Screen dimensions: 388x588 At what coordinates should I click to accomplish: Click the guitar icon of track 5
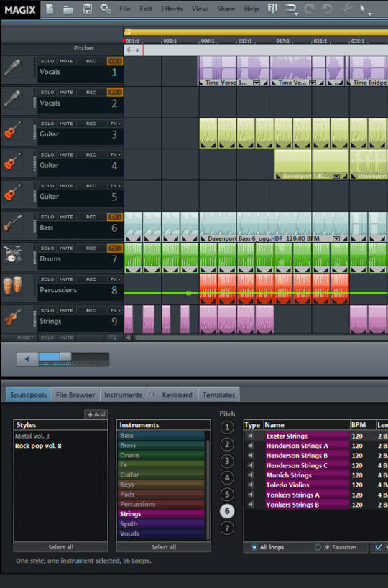[13, 192]
